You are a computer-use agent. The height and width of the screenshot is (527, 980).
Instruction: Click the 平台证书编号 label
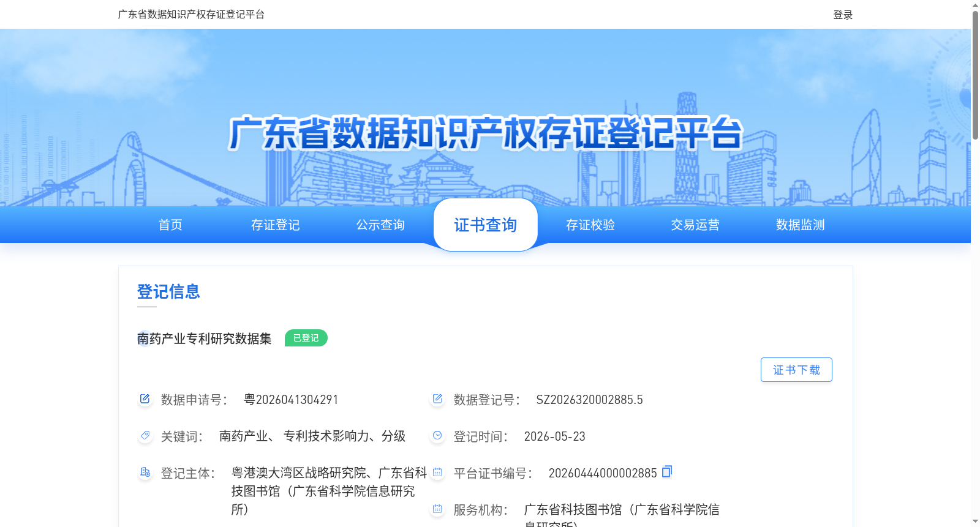[493, 473]
